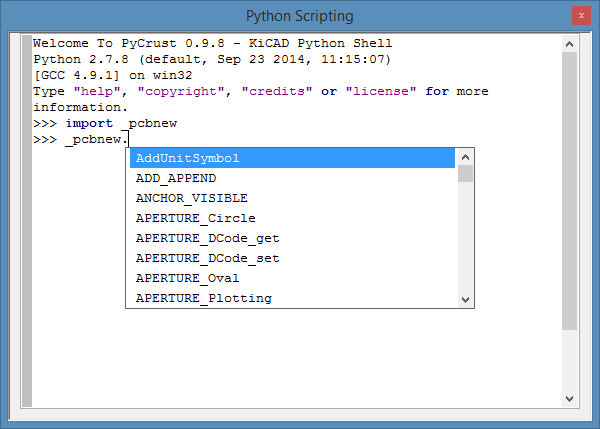Close the Python Scripting window
Image resolution: width=600 pixels, height=429 pixels.
click(579, 16)
